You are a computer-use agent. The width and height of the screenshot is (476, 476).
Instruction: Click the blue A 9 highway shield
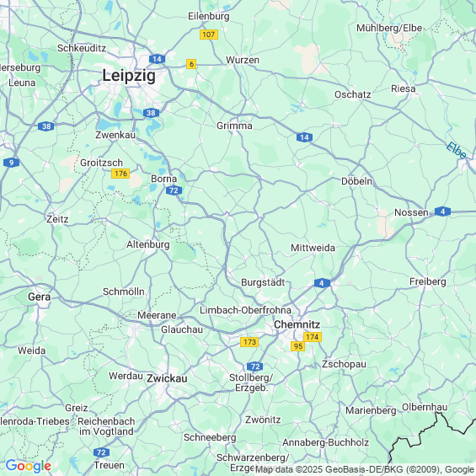[x=11, y=163]
